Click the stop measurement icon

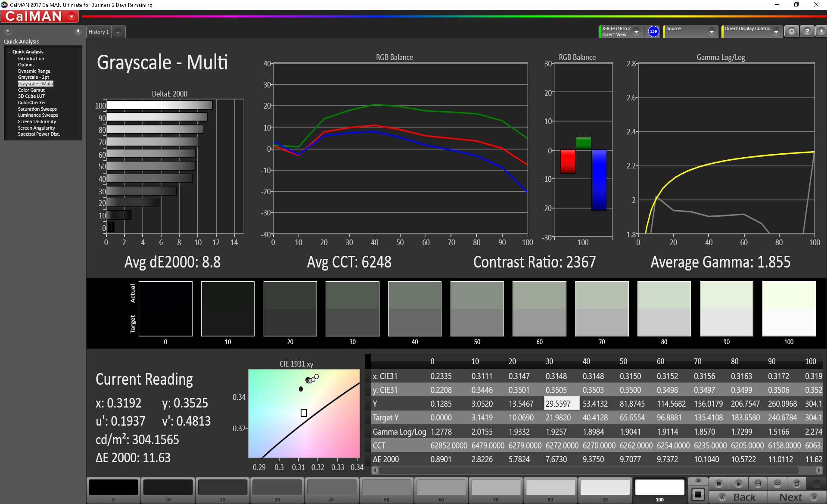point(718,484)
